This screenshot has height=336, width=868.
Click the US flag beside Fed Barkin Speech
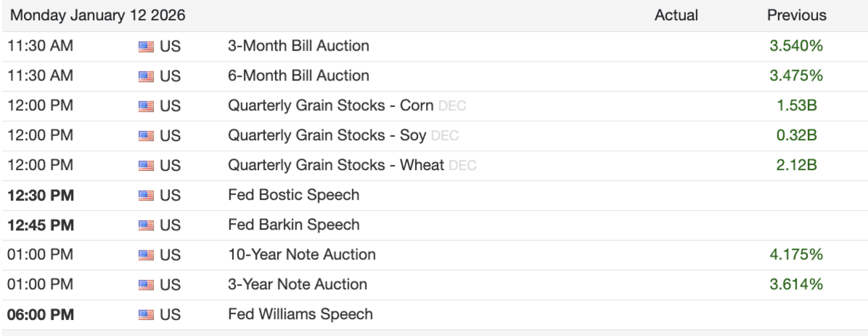[145, 225]
